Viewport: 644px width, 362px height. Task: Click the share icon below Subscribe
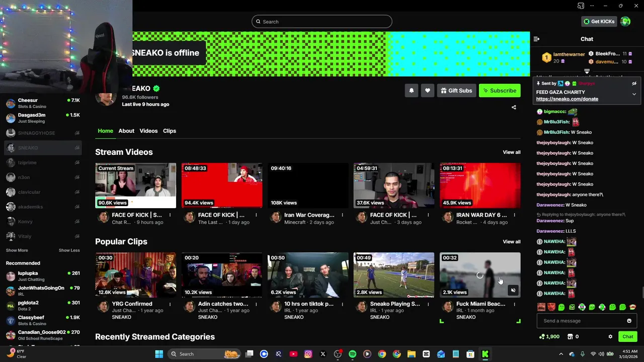[x=514, y=107]
